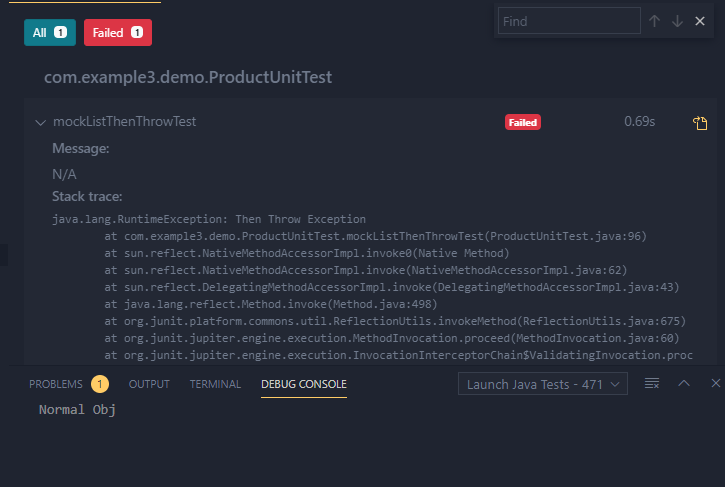Click into the Find search field
This screenshot has width=725, height=487.
coord(569,21)
